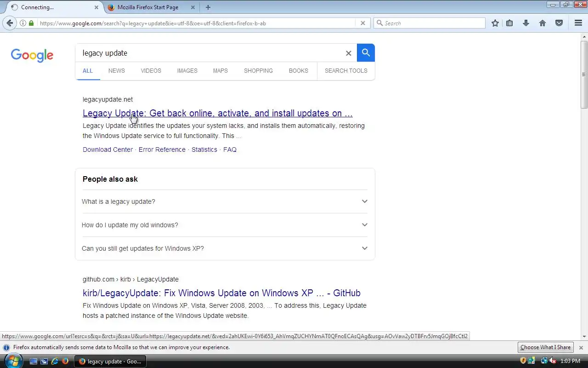Click the info icon in notification bar

(6, 348)
